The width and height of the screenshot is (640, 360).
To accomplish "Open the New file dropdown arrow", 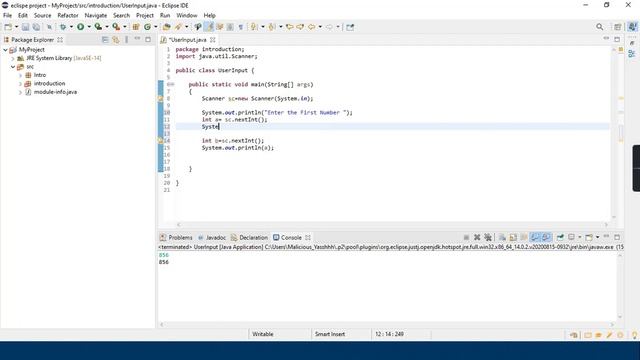I will (16, 27).
